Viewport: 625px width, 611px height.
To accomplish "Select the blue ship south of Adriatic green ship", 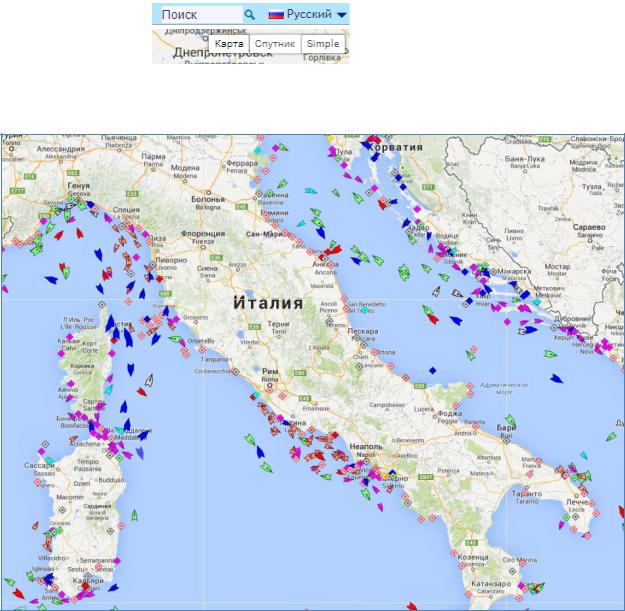I will pyautogui.click(x=556, y=379).
